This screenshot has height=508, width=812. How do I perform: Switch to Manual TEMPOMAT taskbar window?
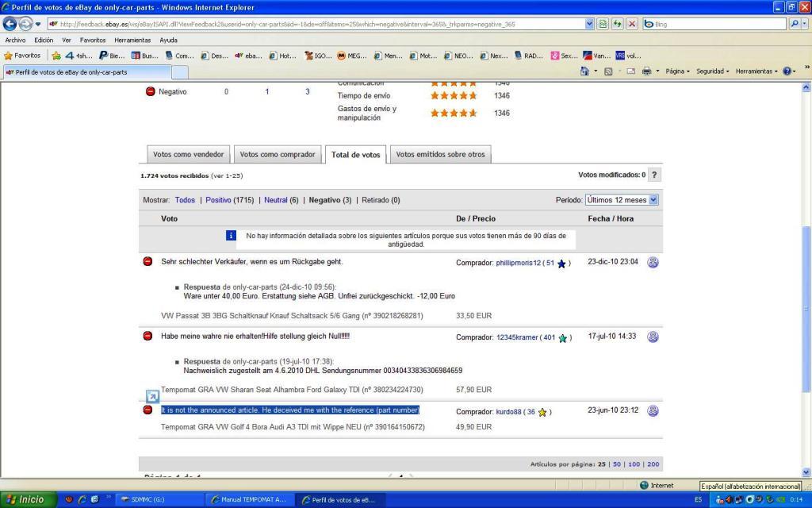(x=249, y=500)
